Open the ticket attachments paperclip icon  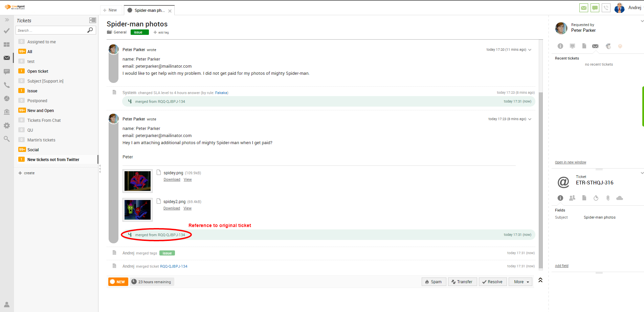click(x=608, y=198)
